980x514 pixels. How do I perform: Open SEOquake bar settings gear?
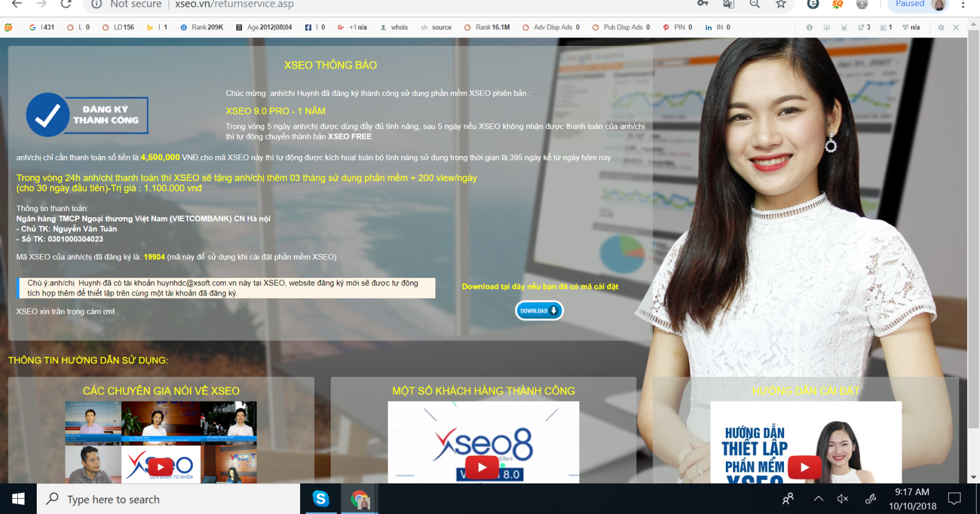click(941, 28)
